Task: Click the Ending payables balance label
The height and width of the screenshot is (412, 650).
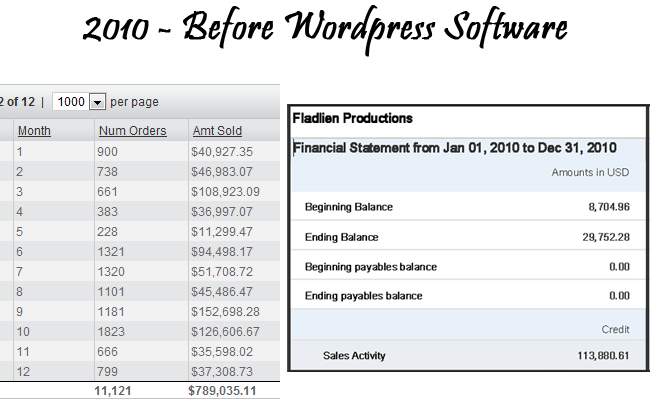Action: click(363, 296)
